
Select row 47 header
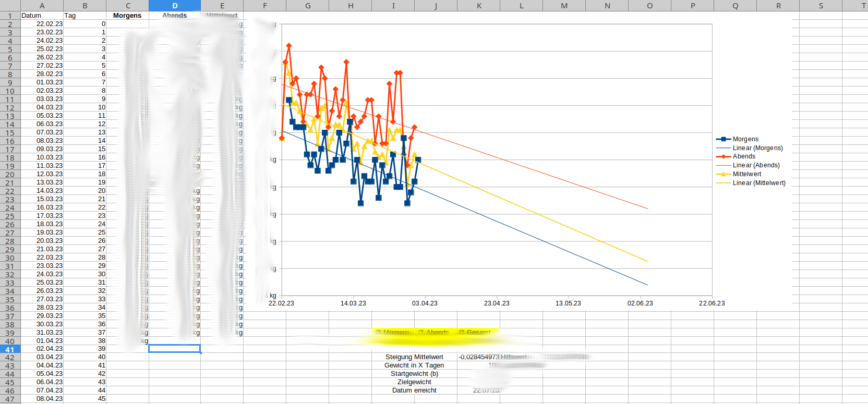point(10,399)
